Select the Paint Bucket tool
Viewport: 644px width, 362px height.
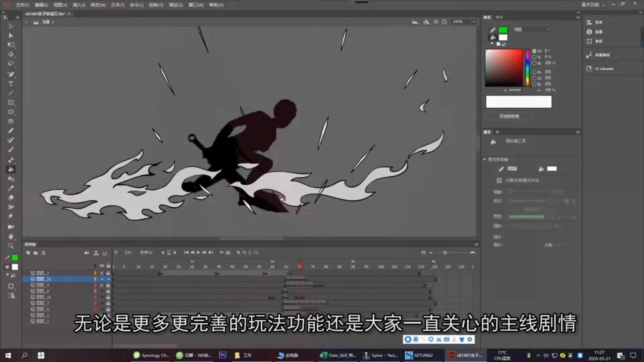[x=11, y=170]
